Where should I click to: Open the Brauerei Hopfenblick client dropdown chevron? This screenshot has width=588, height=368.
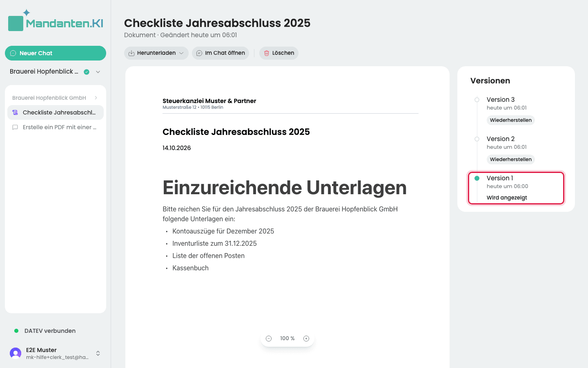(x=98, y=72)
